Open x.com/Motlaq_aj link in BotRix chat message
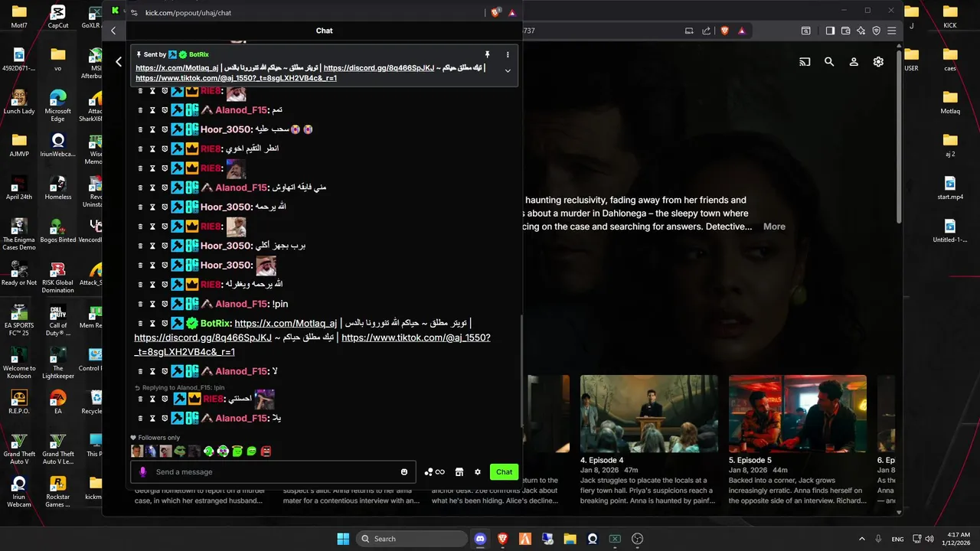The width and height of the screenshot is (980, 551). [x=286, y=323]
